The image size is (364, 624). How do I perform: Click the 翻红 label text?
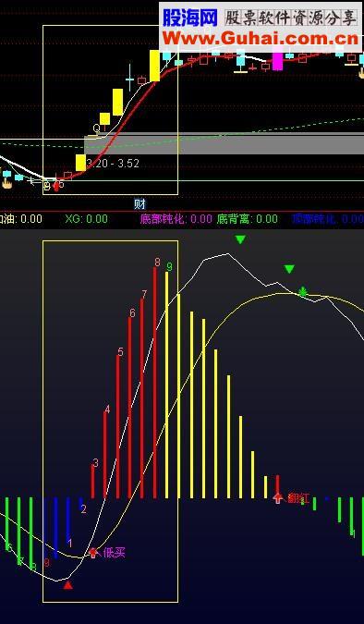click(x=298, y=498)
